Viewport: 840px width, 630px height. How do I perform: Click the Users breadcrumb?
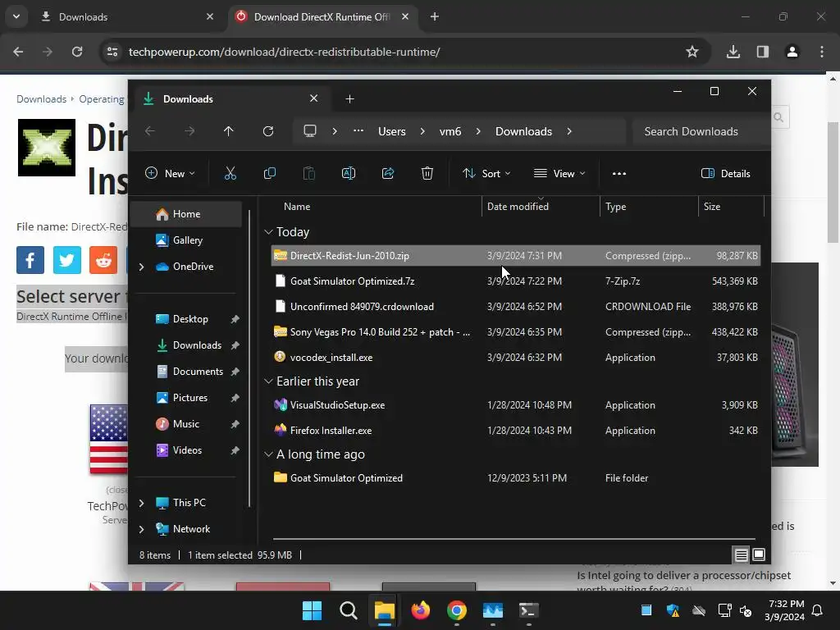(391, 131)
